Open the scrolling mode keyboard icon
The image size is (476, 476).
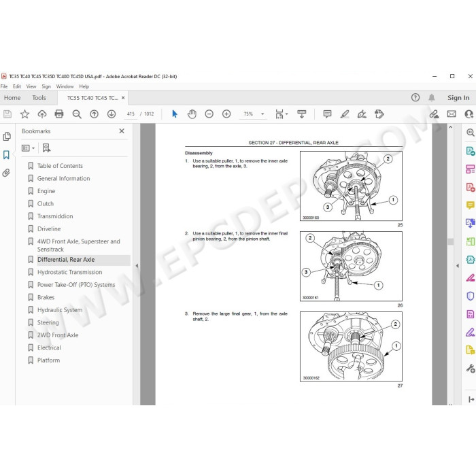coord(302,114)
